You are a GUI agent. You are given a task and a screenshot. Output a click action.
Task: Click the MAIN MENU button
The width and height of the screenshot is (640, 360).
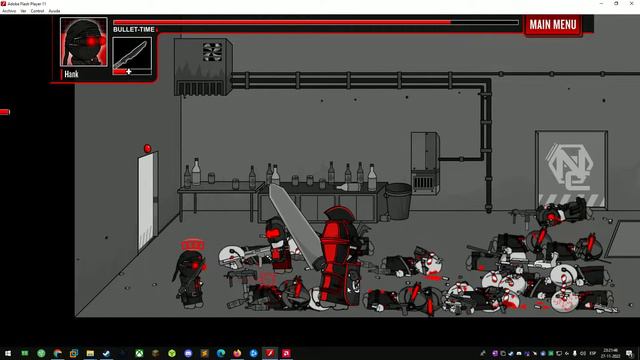click(x=553, y=25)
